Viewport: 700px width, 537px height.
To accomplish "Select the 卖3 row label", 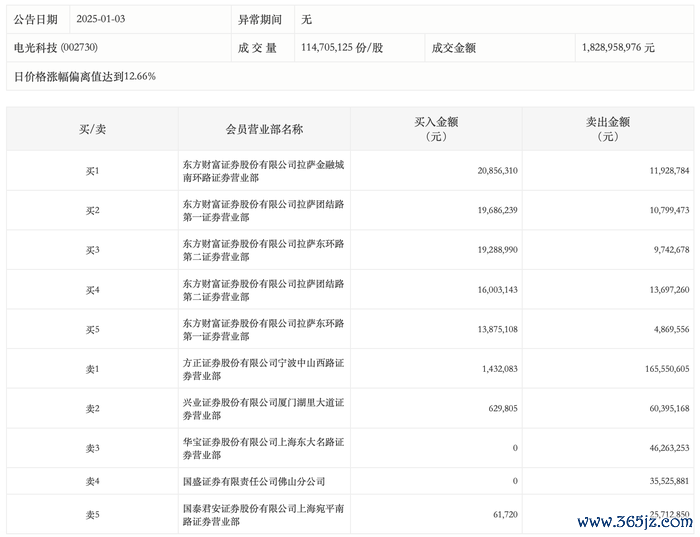I will pos(92,449).
